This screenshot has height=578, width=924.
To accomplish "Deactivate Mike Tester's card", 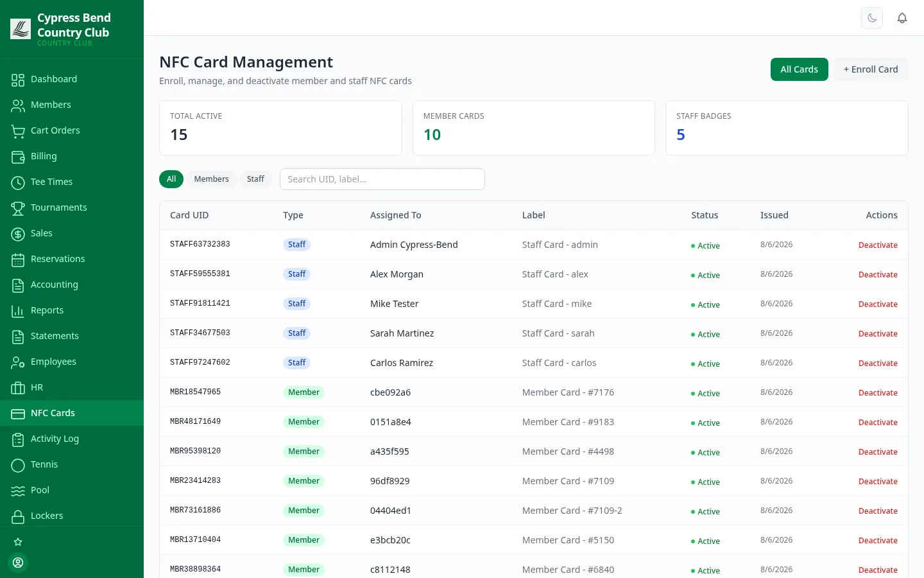I will (x=878, y=304).
